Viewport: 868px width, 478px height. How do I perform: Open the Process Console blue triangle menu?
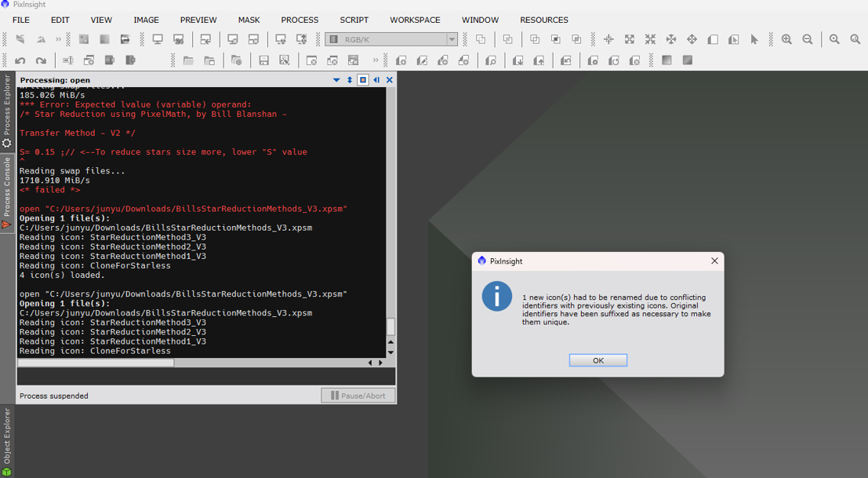336,80
